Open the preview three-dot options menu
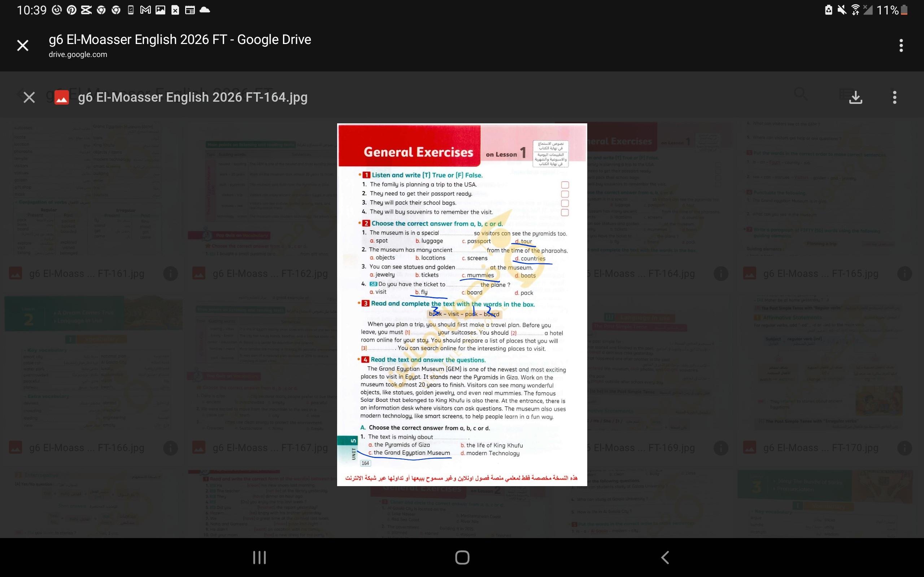 [x=894, y=97]
